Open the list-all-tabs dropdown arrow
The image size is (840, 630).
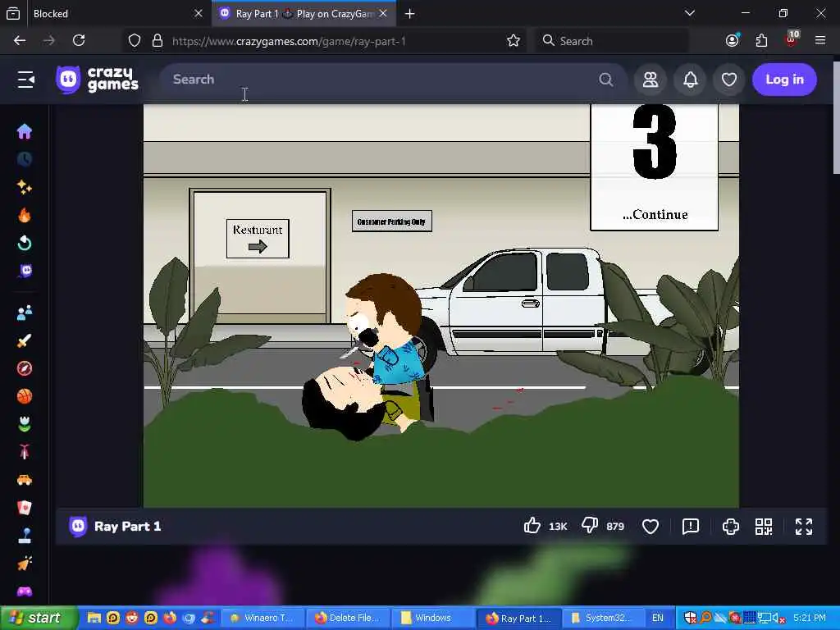click(690, 13)
